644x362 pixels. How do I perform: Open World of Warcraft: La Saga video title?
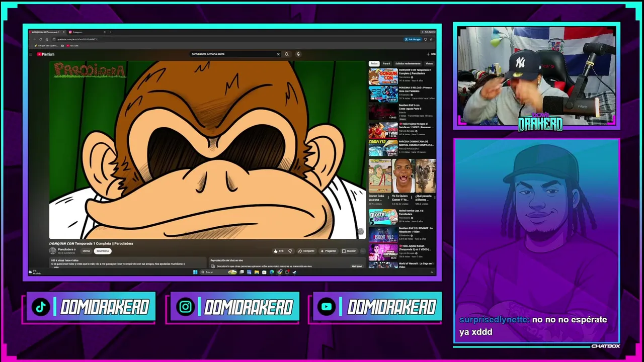pos(416,265)
